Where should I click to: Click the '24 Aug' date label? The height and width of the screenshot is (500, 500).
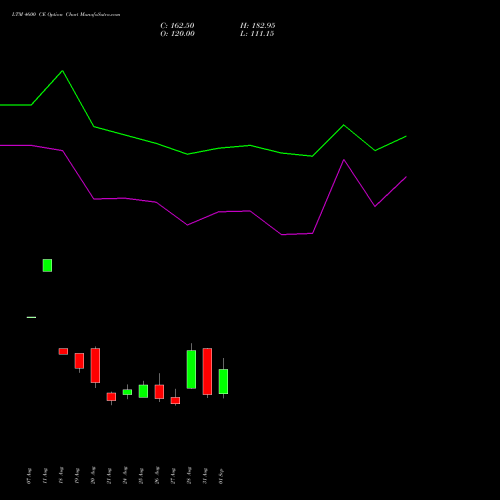125,475
